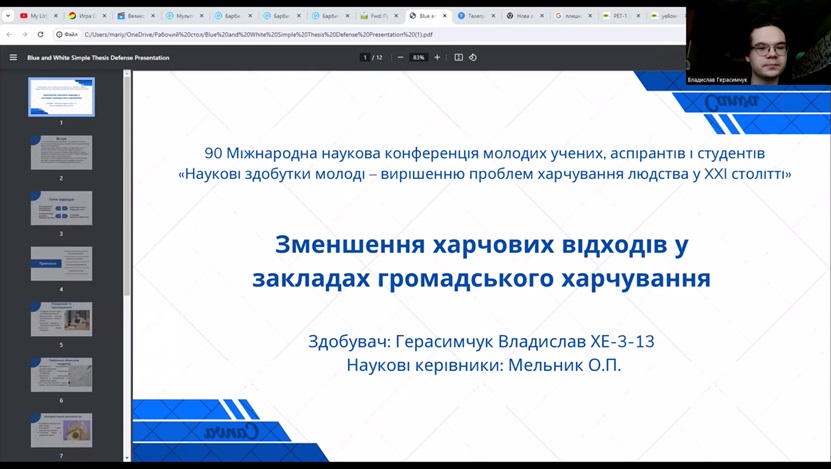
Task: Open the PDF sidebar menu hamburger icon
Action: 13,57
